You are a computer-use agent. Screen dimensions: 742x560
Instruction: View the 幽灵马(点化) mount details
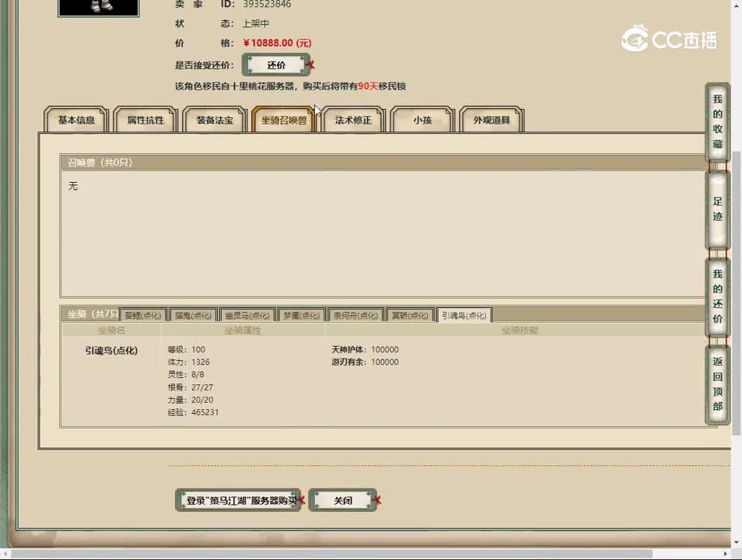pos(247,315)
